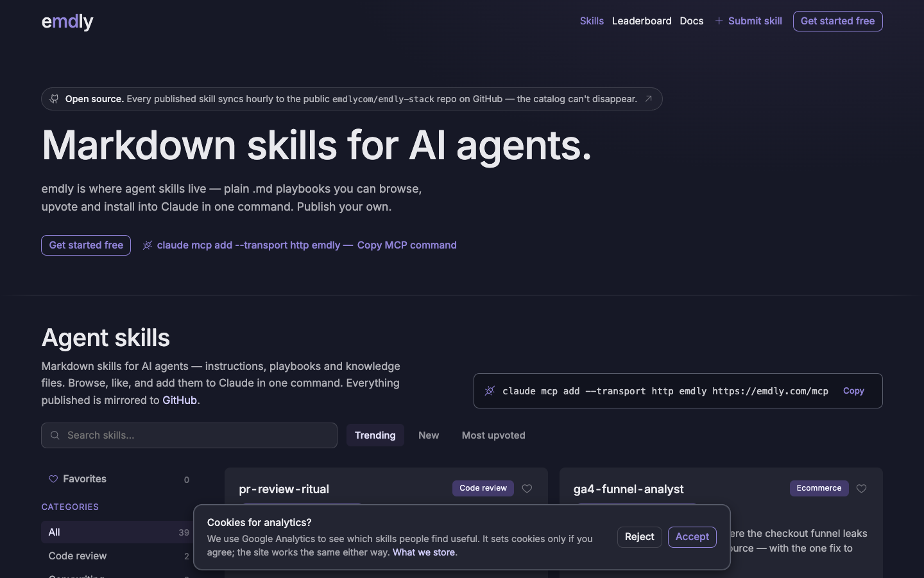The height and width of the screenshot is (578, 924).
Task: Open the Docs nav link
Action: [692, 21]
